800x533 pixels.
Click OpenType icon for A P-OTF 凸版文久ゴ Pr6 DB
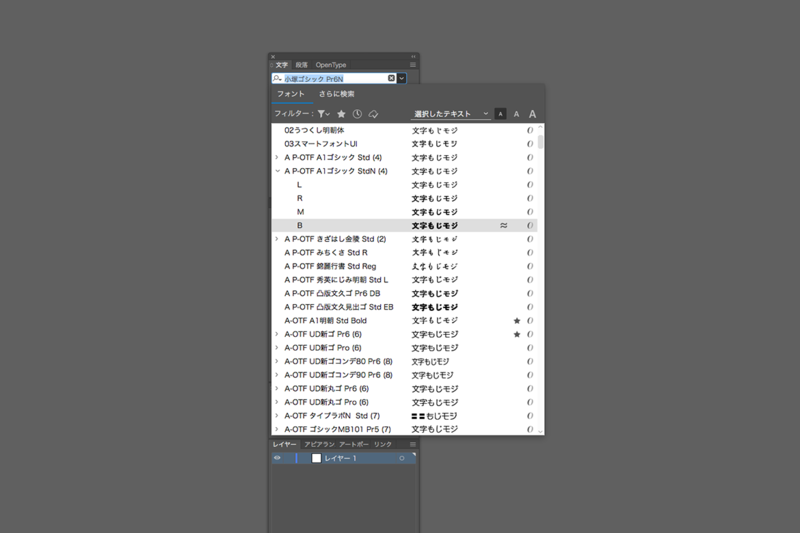click(530, 293)
